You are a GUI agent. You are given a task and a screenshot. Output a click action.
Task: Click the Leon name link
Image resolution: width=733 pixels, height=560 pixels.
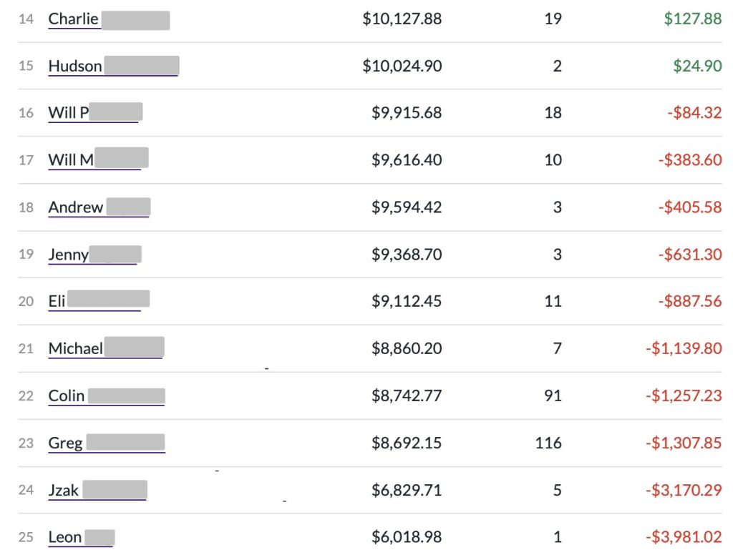point(65,538)
